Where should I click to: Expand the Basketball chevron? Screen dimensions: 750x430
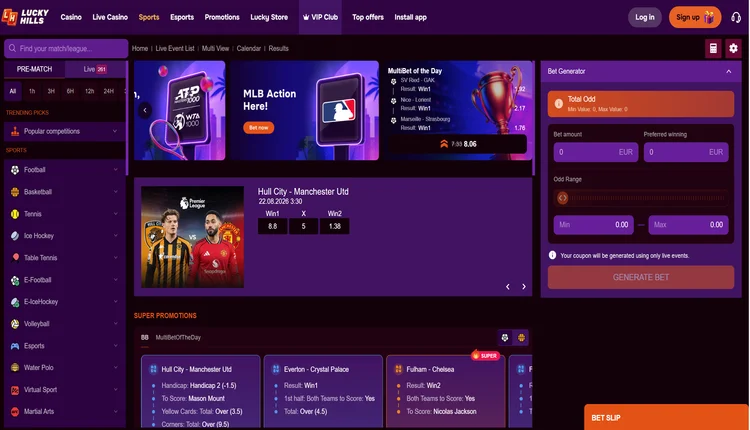pos(115,192)
